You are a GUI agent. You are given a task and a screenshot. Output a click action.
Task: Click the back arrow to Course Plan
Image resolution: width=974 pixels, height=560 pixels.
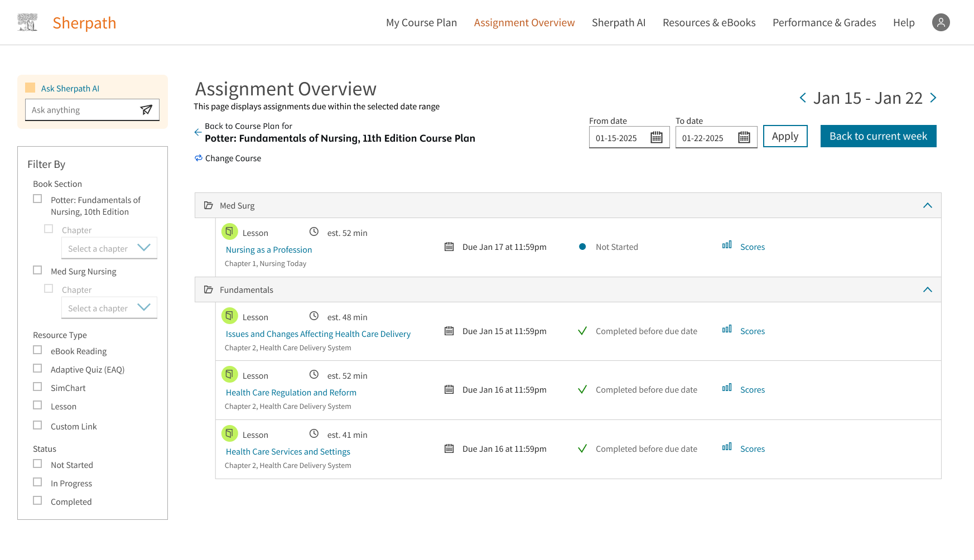[x=197, y=132]
